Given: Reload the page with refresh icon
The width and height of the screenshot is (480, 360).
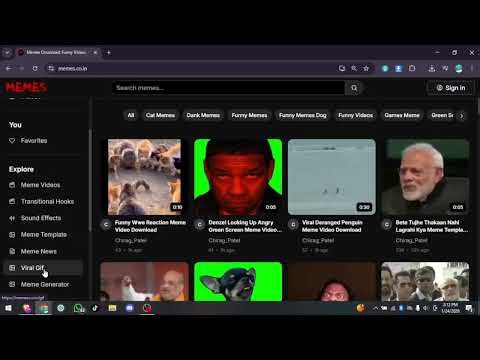Looking at the screenshot, I should [x=35, y=68].
